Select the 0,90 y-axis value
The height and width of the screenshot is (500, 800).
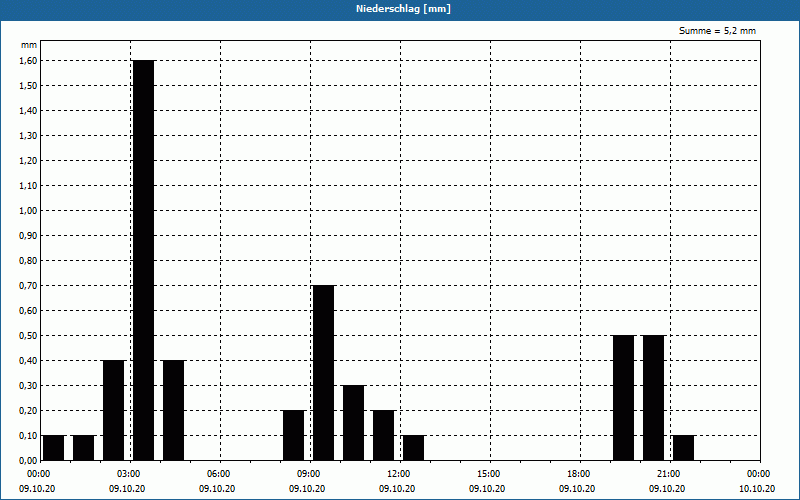(x=28, y=236)
